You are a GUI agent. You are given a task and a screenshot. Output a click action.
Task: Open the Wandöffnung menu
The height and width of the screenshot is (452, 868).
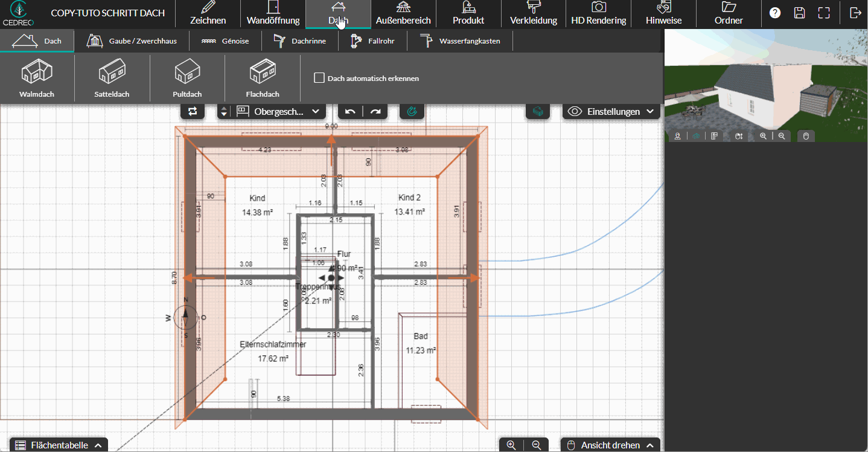coord(273,14)
